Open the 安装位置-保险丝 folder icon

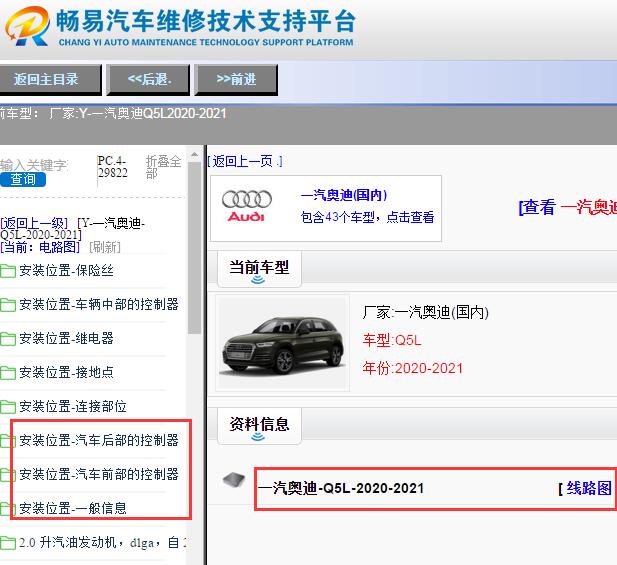(7, 271)
